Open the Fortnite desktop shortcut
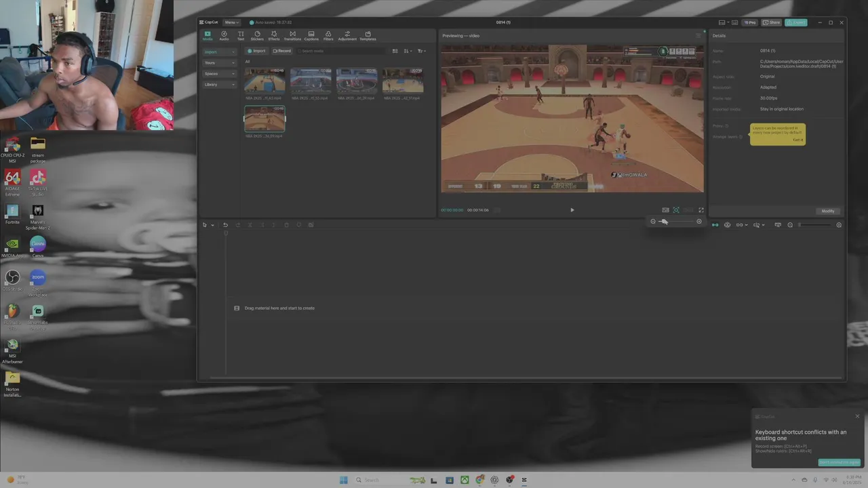Viewport: 868px width, 488px height. coord(12,214)
